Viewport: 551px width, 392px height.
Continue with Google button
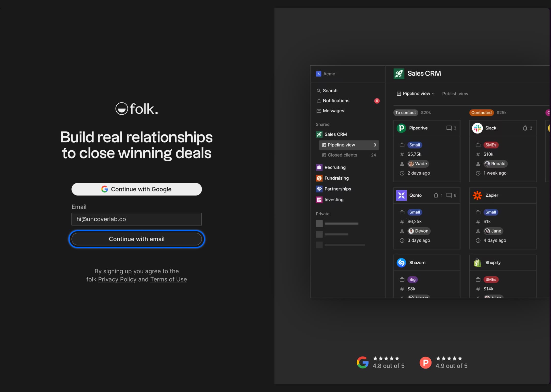pos(136,189)
